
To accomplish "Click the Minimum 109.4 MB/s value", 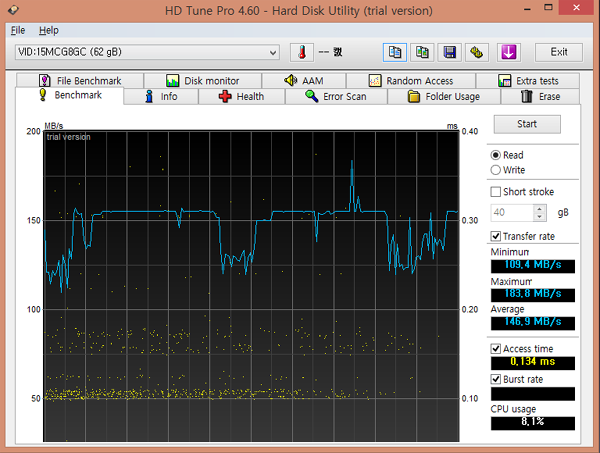I will click(533, 266).
